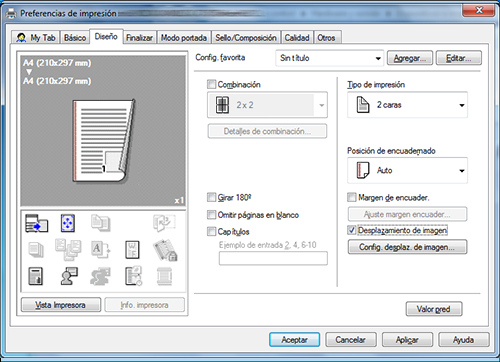Open the Otros tab

[x=326, y=38]
